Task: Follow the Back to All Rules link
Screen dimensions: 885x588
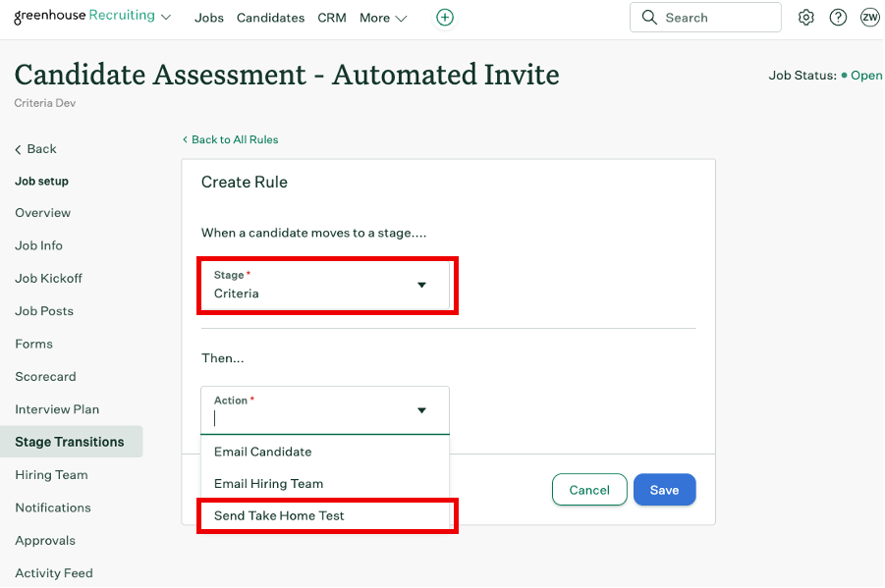Action: click(234, 139)
